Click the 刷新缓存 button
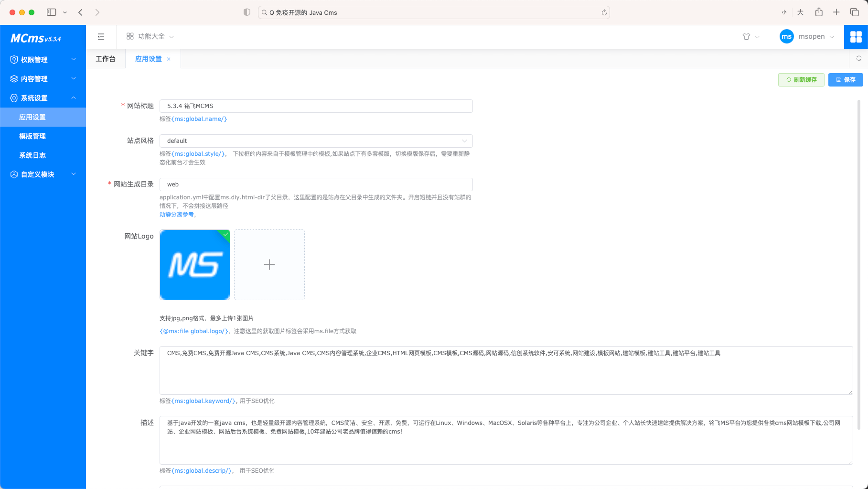 click(x=801, y=80)
